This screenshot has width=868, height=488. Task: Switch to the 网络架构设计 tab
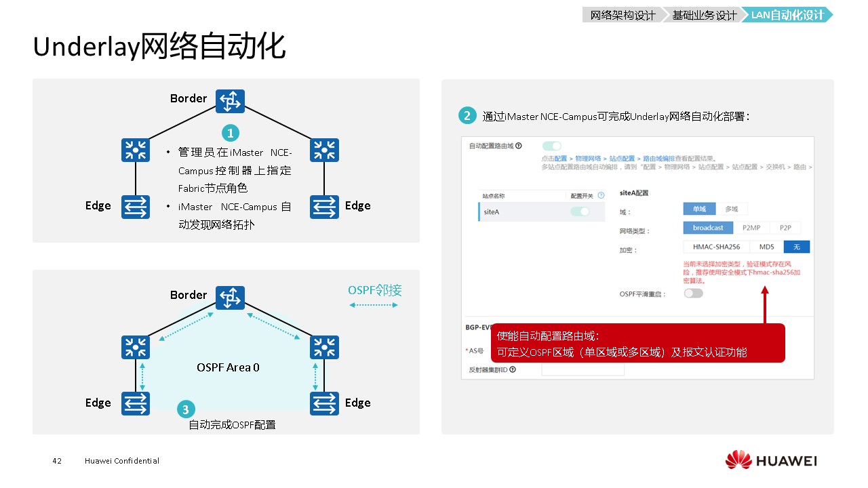(x=623, y=15)
